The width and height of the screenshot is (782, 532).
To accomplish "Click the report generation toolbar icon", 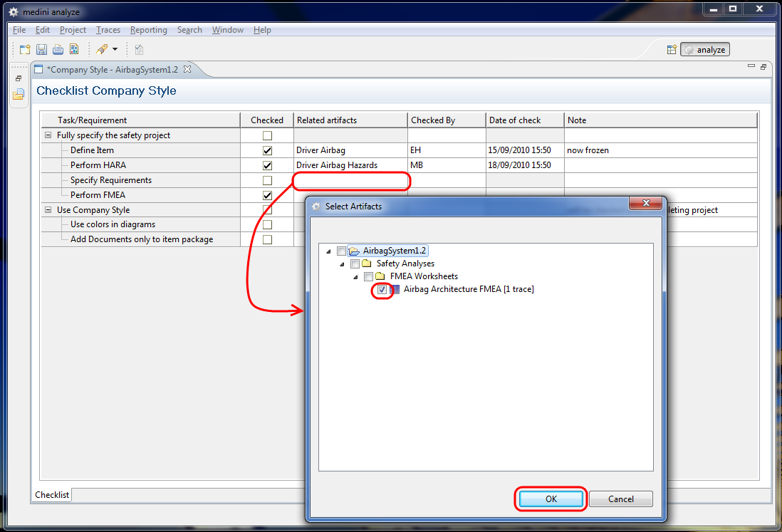I will (74, 49).
